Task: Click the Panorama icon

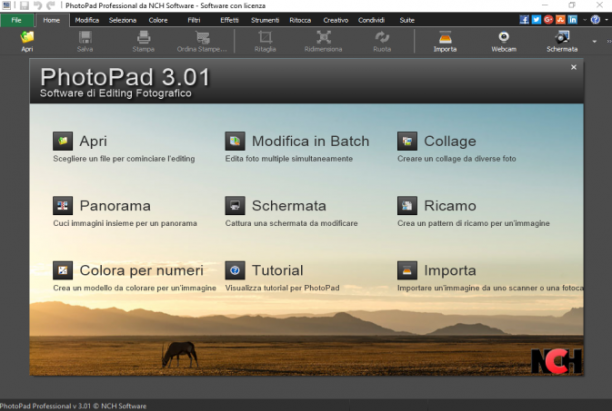Action: (63, 205)
